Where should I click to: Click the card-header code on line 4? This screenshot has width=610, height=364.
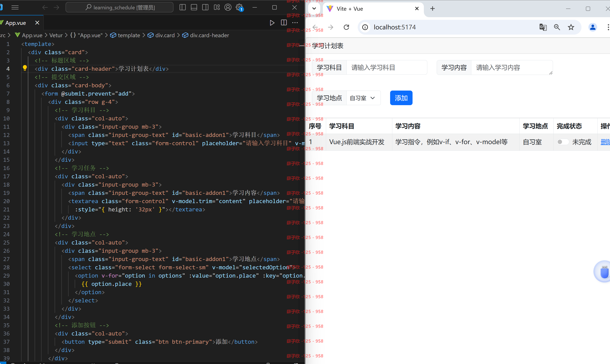coord(101,69)
